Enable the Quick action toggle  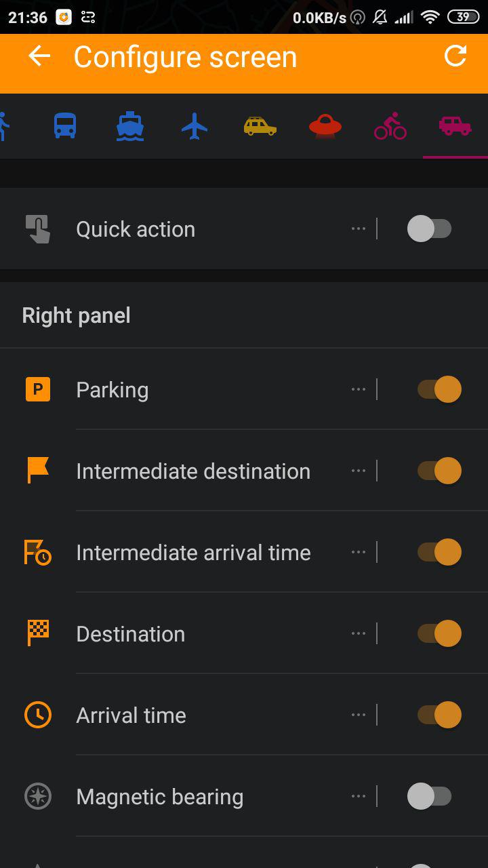pyautogui.click(x=430, y=229)
